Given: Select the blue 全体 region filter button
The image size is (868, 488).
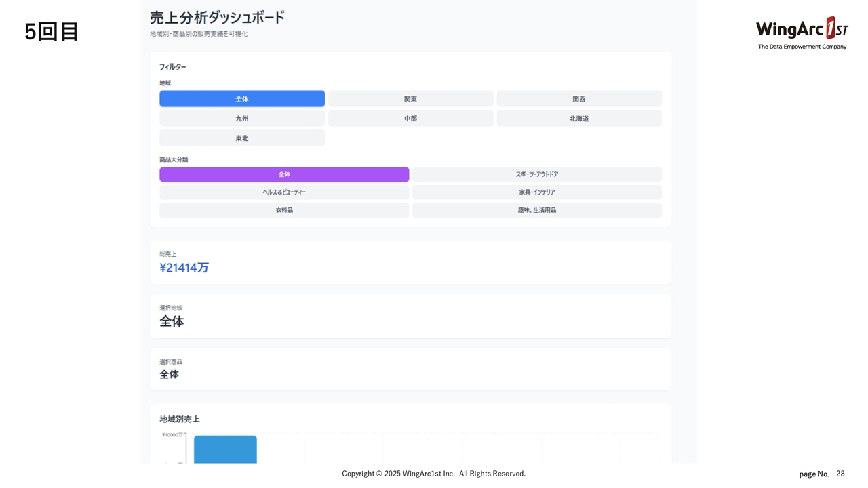Looking at the screenshot, I should [x=242, y=99].
